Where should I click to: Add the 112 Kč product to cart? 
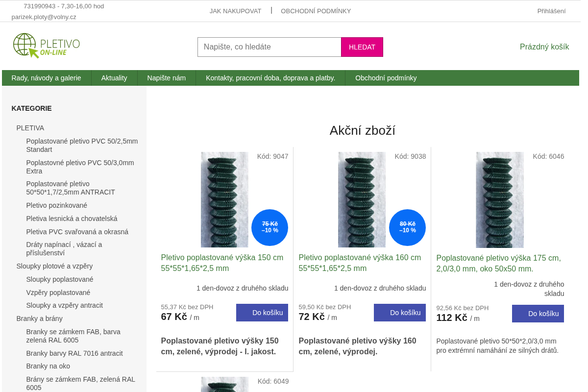[538, 314]
